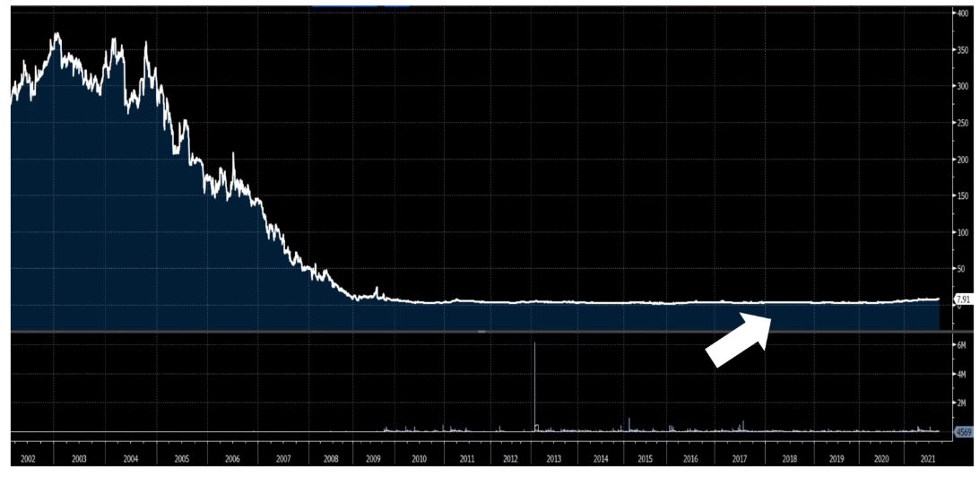The height and width of the screenshot is (477, 980).
Task: Select the 200 price axis label
Action: [963, 160]
